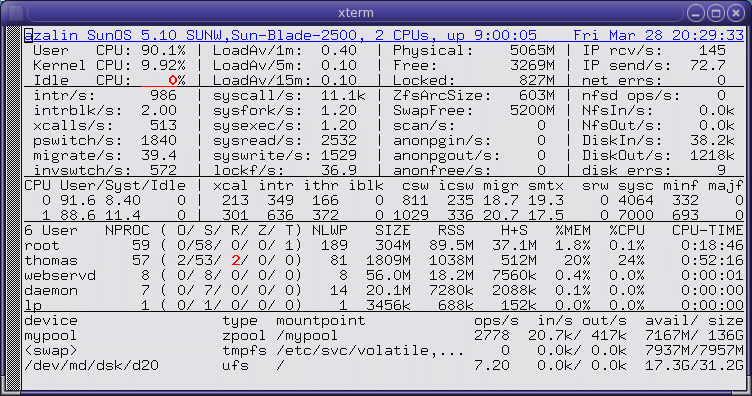Close the xterm window
The width and height of the screenshot is (752, 396).
pos(736,13)
